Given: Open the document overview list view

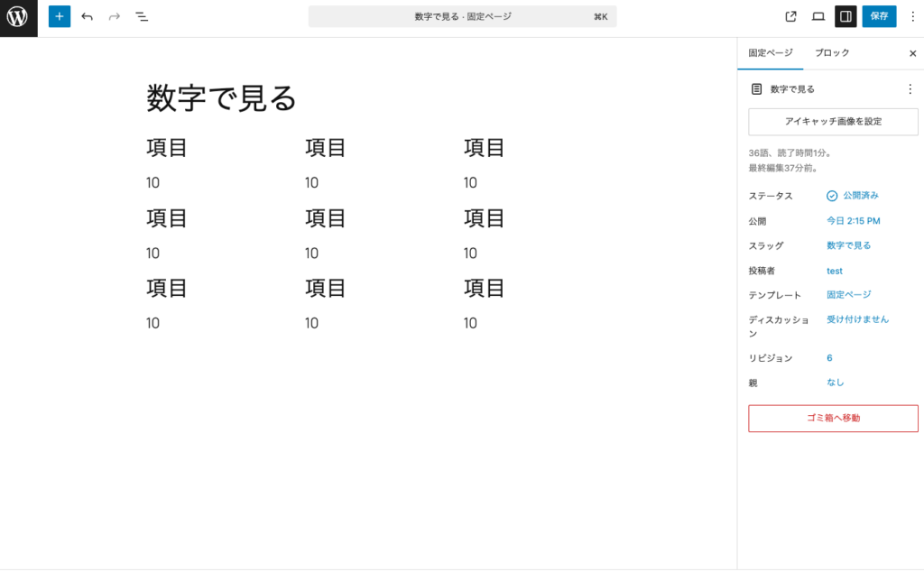Looking at the screenshot, I should (x=142, y=16).
